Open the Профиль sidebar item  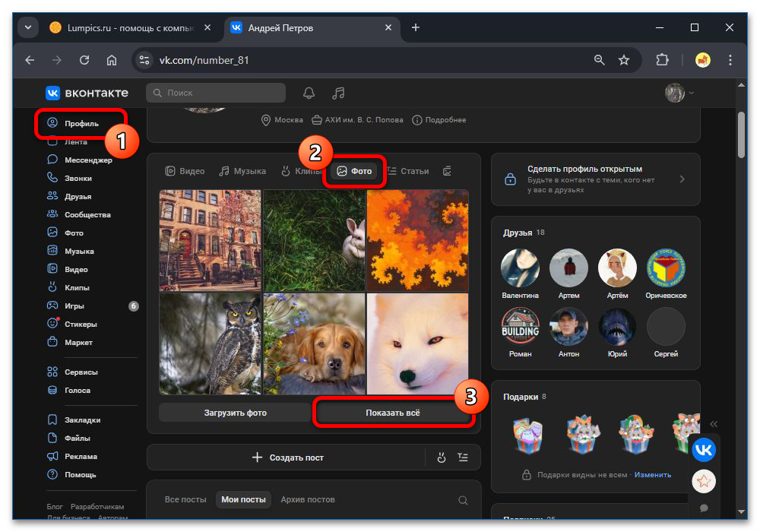click(x=73, y=123)
